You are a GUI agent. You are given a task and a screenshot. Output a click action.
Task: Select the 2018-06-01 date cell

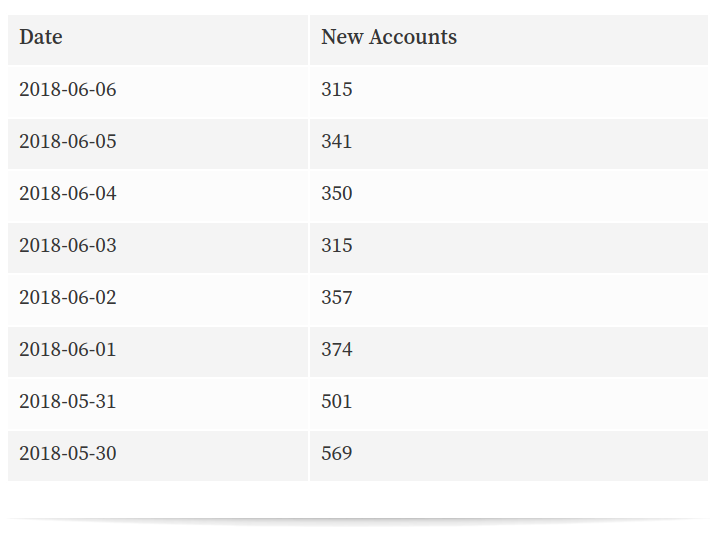pos(158,352)
